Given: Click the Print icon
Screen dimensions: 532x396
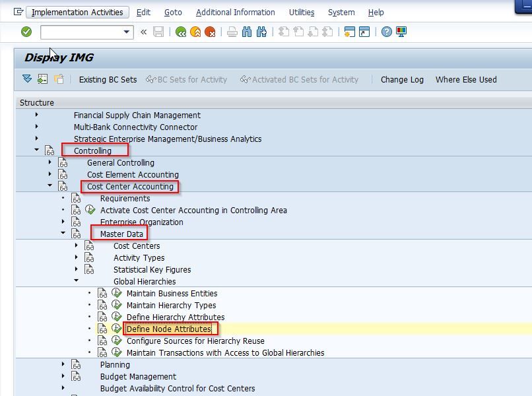Looking at the screenshot, I should coord(232,32).
